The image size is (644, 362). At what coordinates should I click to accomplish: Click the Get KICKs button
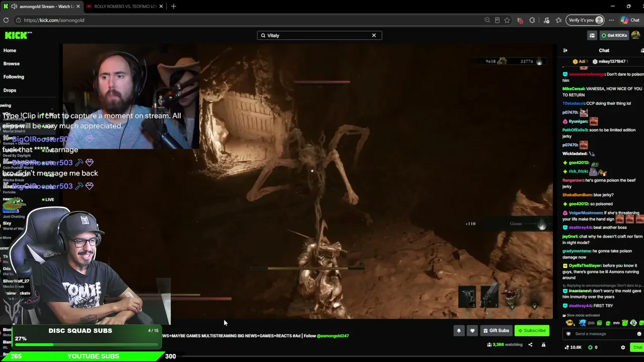point(614,35)
